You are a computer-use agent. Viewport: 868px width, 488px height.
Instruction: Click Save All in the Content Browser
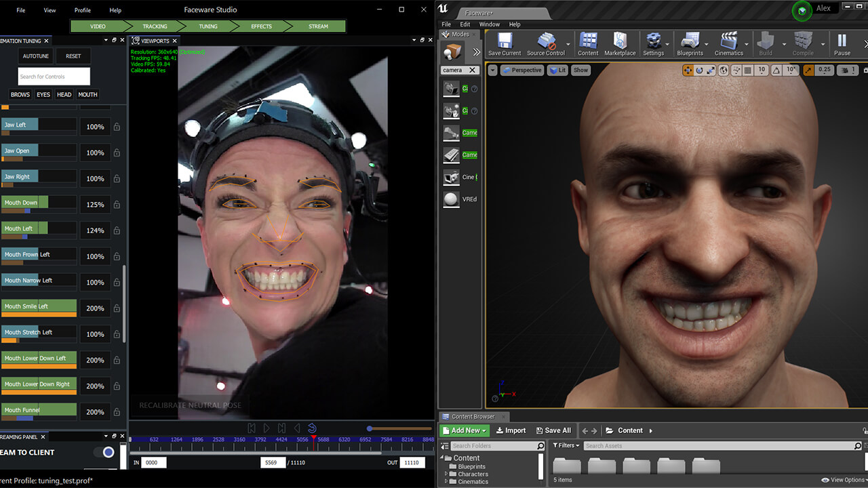pos(553,430)
